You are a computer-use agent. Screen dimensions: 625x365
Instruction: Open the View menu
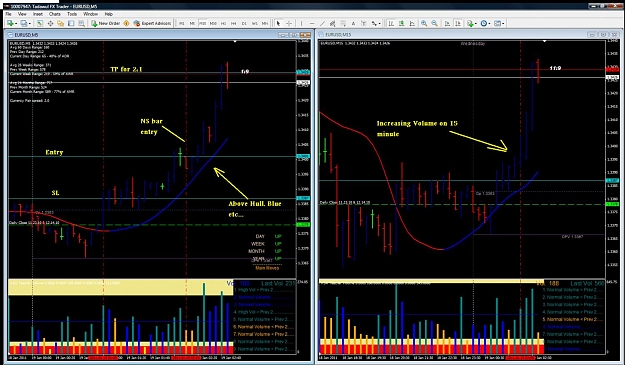(x=22, y=14)
